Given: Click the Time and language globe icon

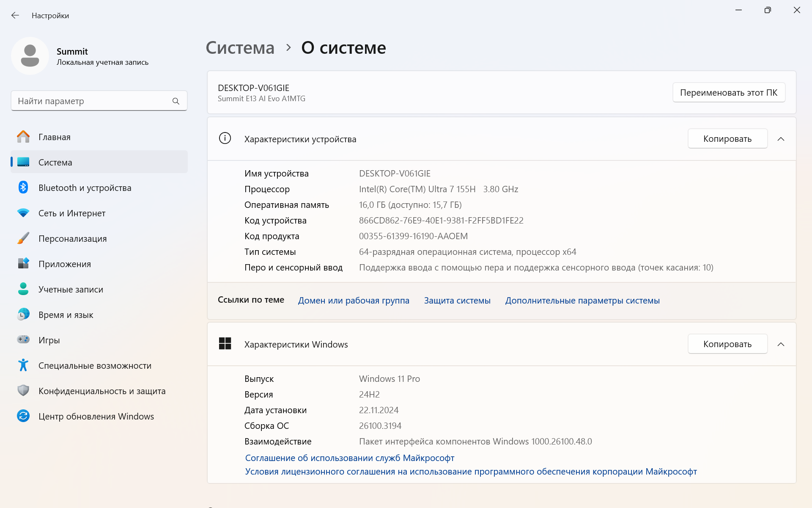Looking at the screenshot, I should coord(23,315).
